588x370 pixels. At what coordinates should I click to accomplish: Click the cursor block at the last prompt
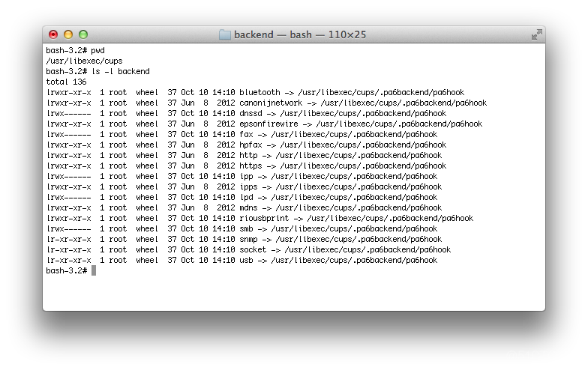point(94,270)
